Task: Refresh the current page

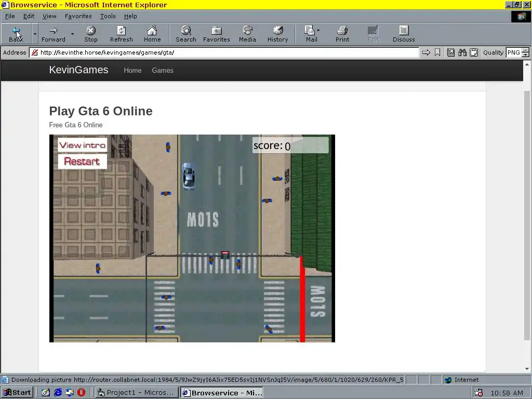Action: click(121, 34)
